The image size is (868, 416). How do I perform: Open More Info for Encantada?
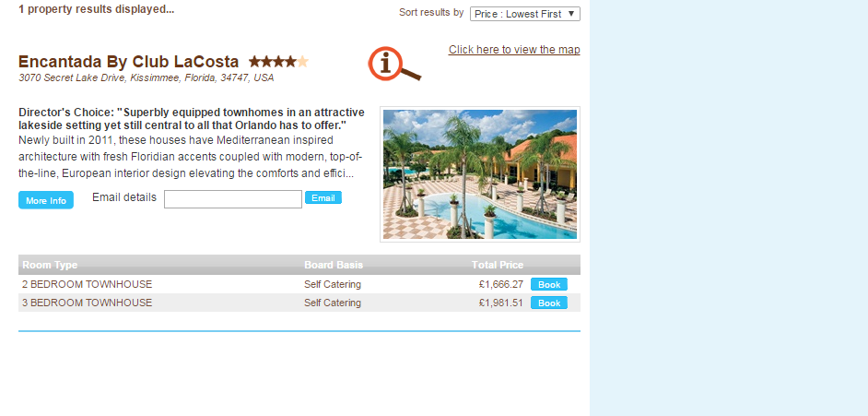pos(46,200)
